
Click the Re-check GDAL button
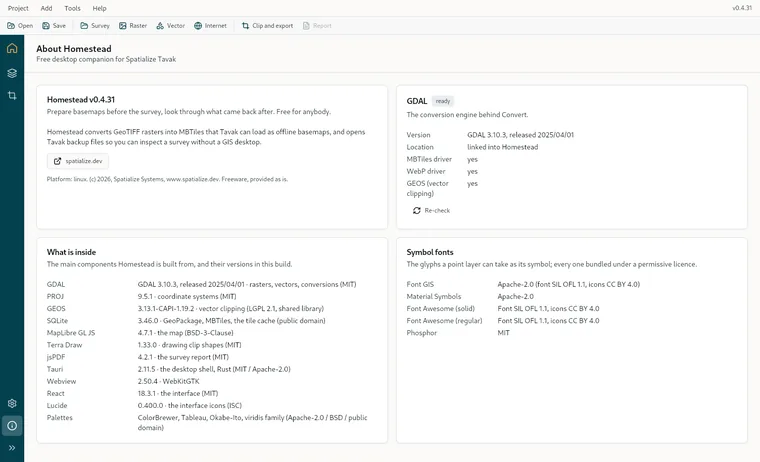tap(431, 210)
